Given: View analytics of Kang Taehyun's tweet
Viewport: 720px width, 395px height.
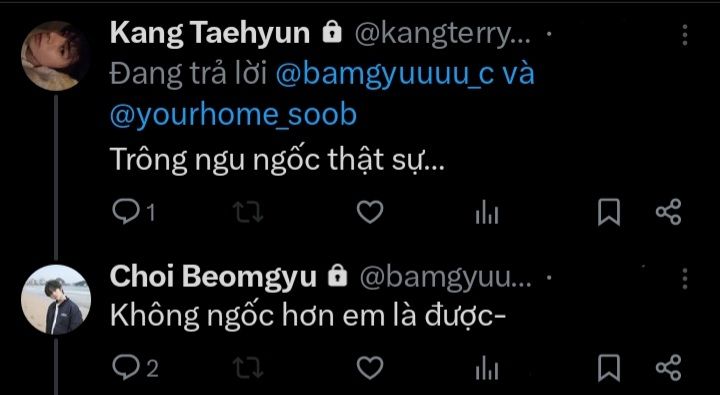Looking at the screenshot, I should pyautogui.click(x=487, y=213).
